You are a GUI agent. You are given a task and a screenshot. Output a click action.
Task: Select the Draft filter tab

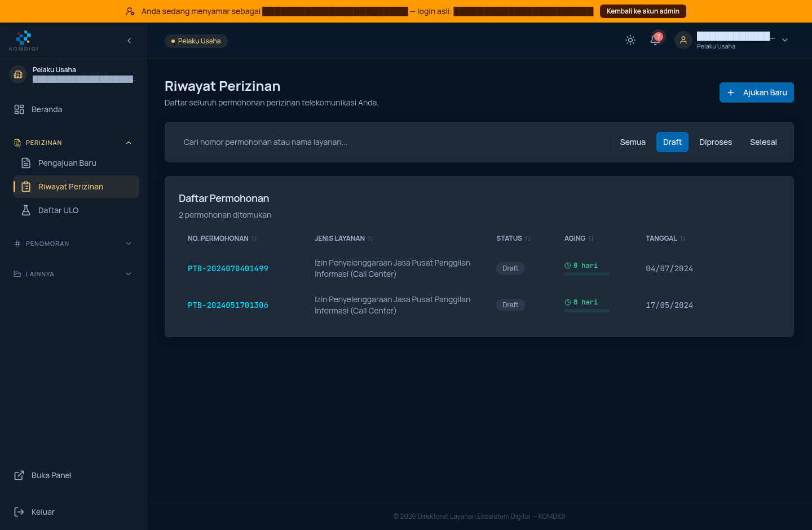[x=672, y=142]
